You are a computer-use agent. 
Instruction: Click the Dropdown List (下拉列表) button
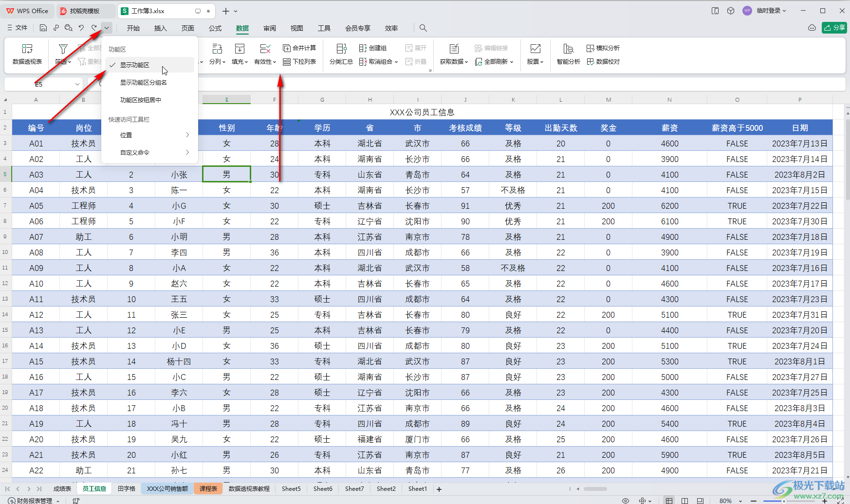pyautogui.click(x=299, y=61)
